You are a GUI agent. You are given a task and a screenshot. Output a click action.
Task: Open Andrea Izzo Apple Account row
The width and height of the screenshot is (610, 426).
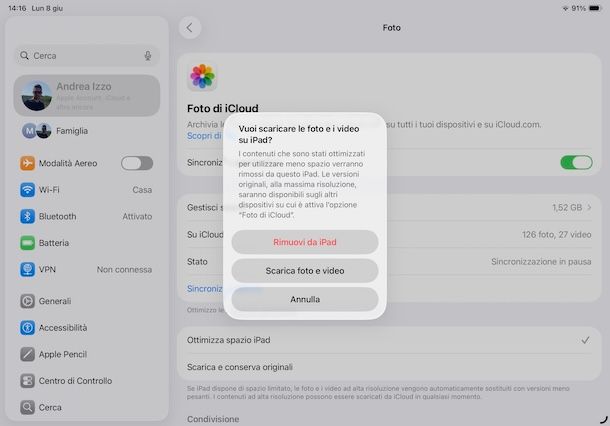[87, 96]
